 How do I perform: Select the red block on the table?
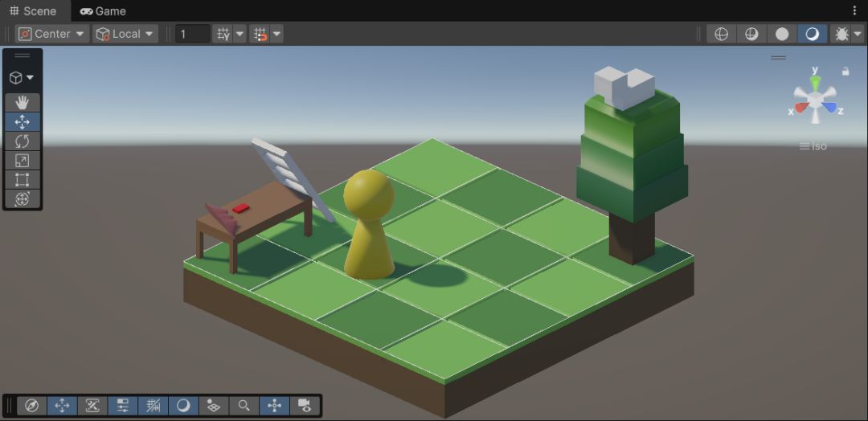click(x=241, y=208)
